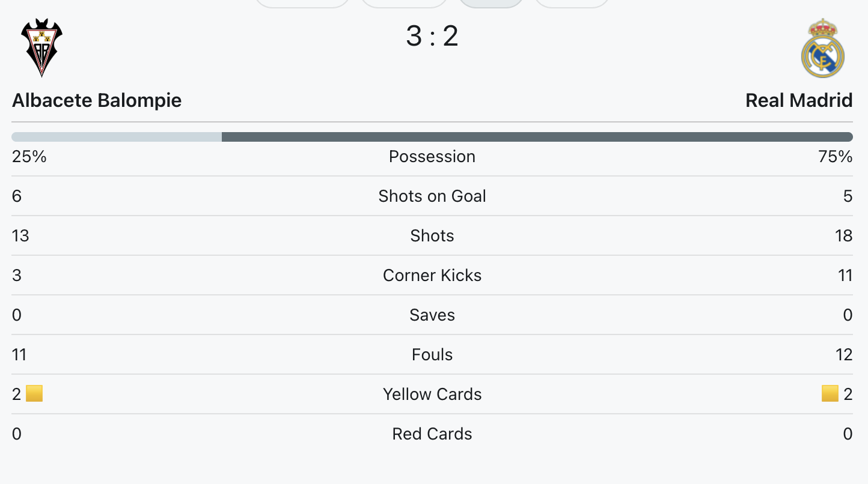Image resolution: width=868 pixels, height=484 pixels.
Task: Select the rightmost tab above the score
Action: [x=572, y=3]
